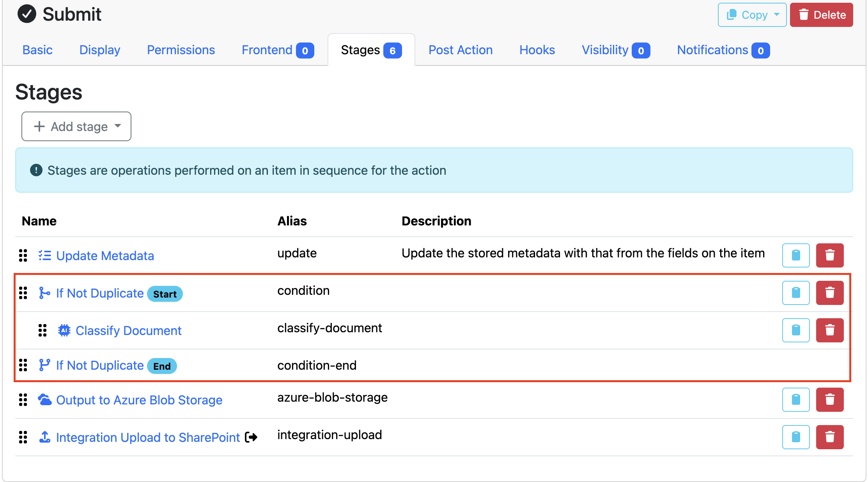Click the AI chip icon beside Classify Document

(x=64, y=330)
